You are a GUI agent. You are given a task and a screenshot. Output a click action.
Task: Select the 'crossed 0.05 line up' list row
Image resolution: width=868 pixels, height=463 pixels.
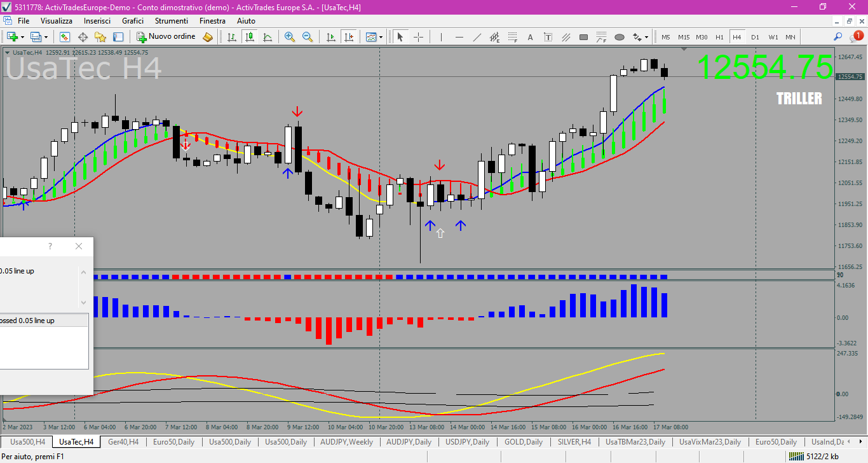point(44,321)
